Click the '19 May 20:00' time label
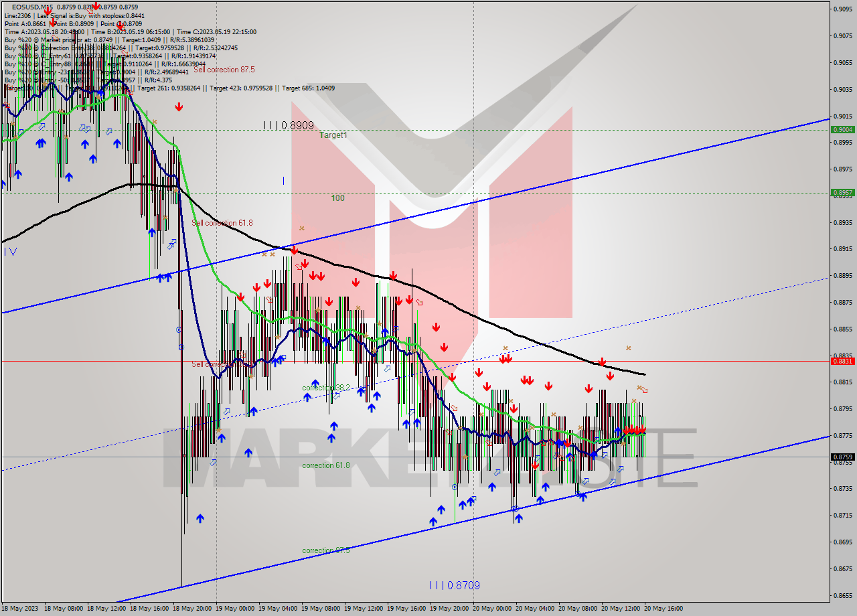The image size is (857, 616). coord(450,609)
